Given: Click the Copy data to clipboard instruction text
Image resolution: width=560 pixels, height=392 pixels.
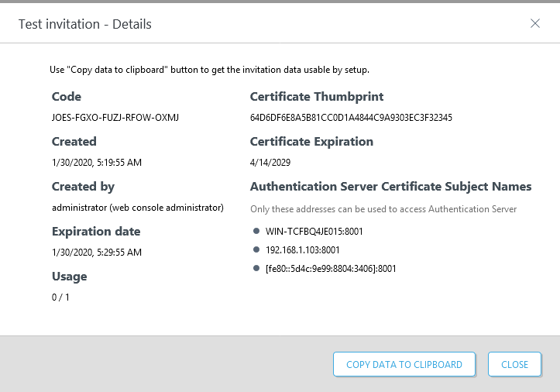Looking at the screenshot, I should (209, 70).
